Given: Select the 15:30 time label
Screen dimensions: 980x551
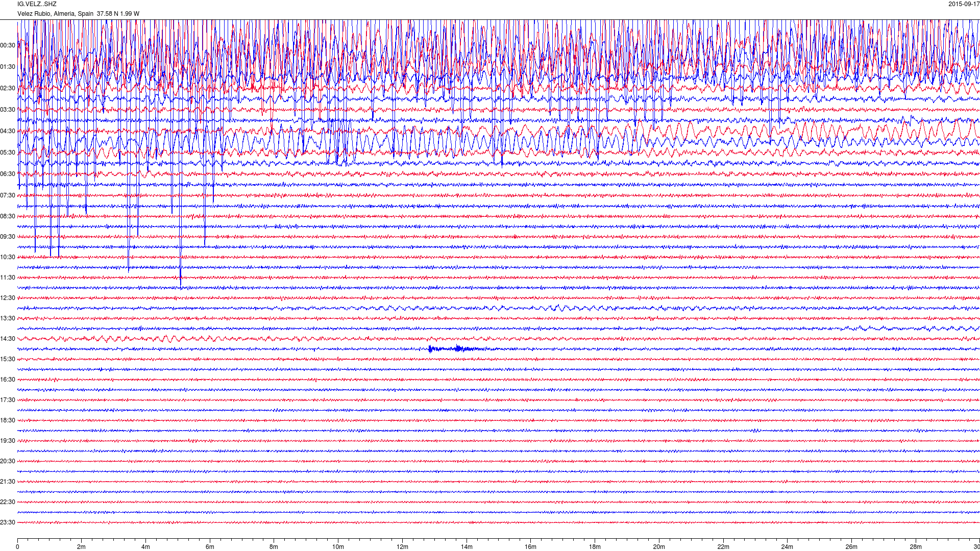Looking at the screenshot, I should (x=8, y=359).
